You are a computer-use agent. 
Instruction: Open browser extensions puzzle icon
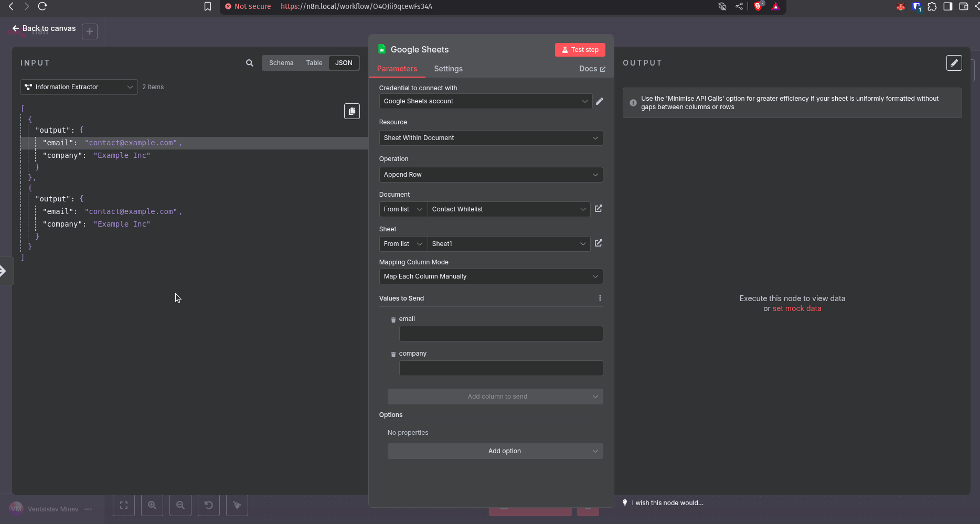click(932, 6)
